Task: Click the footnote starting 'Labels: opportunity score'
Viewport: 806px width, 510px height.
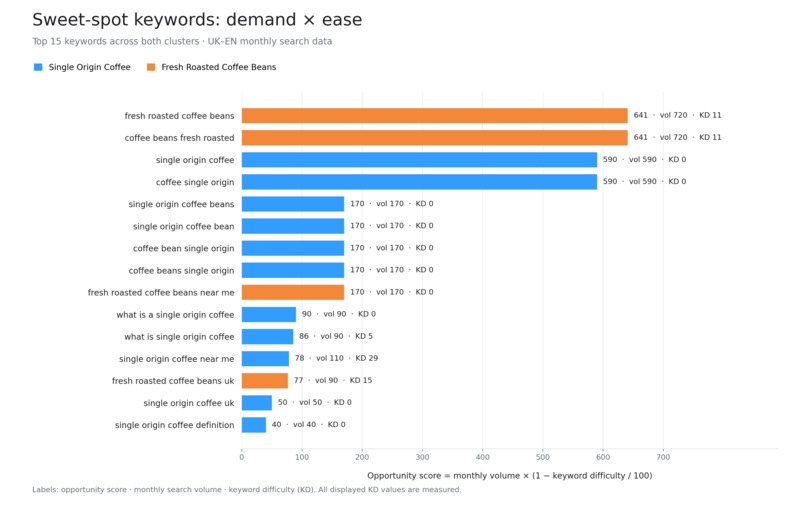Action: point(247,490)
